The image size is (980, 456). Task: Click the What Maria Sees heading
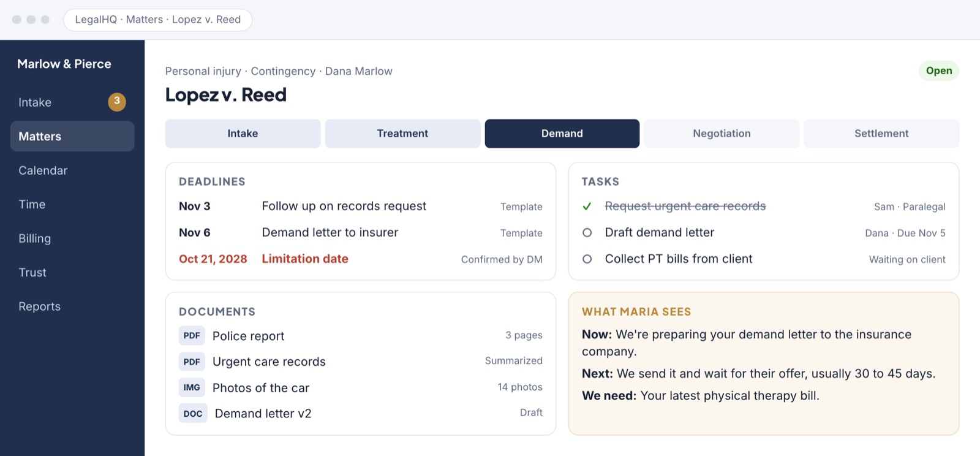[636, 311]
